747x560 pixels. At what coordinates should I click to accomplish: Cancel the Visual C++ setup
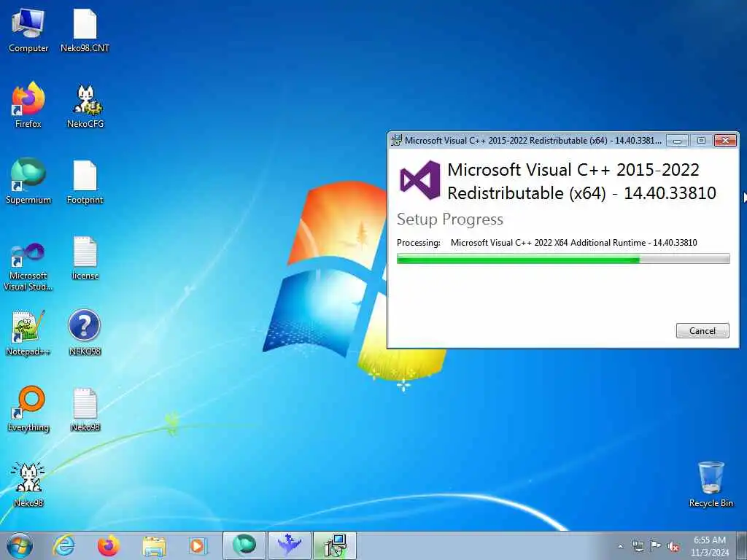pos(703,330)
